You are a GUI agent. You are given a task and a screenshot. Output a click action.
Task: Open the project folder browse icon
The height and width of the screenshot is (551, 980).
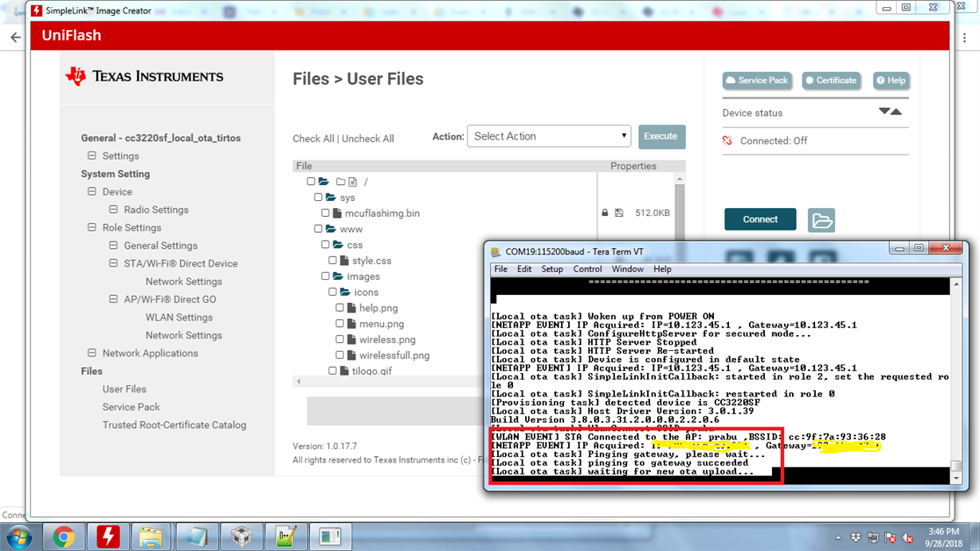click(821, 220)
